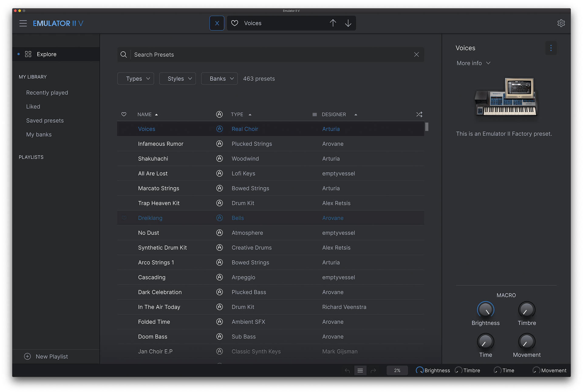Open the Liked library section
The image size is (583, 392).
pos(33,107)
